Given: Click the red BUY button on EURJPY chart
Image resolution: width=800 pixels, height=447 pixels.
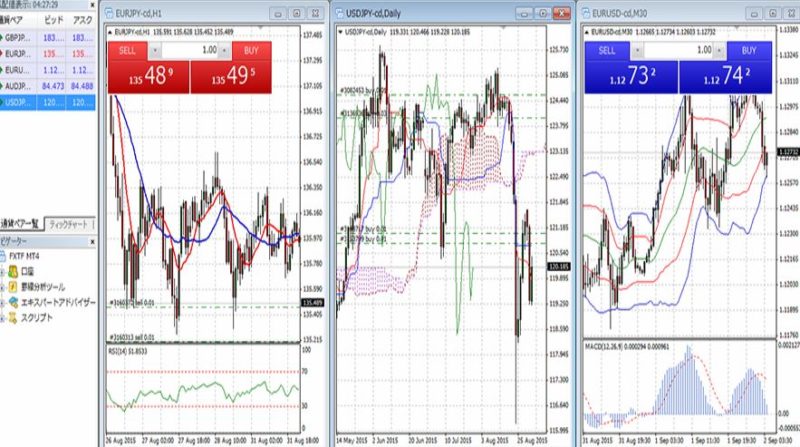Looking at the screenshot, I should (251, 51).
